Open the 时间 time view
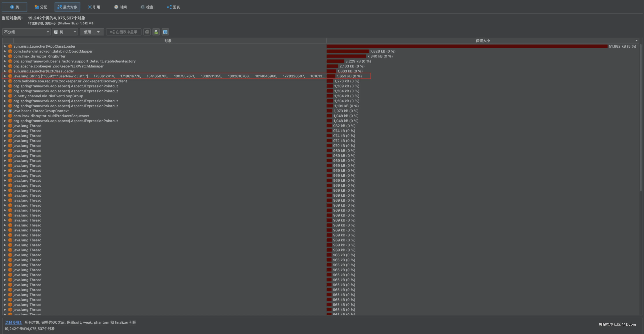The height and width of the screenshot is (334, 644). [120, 7]
